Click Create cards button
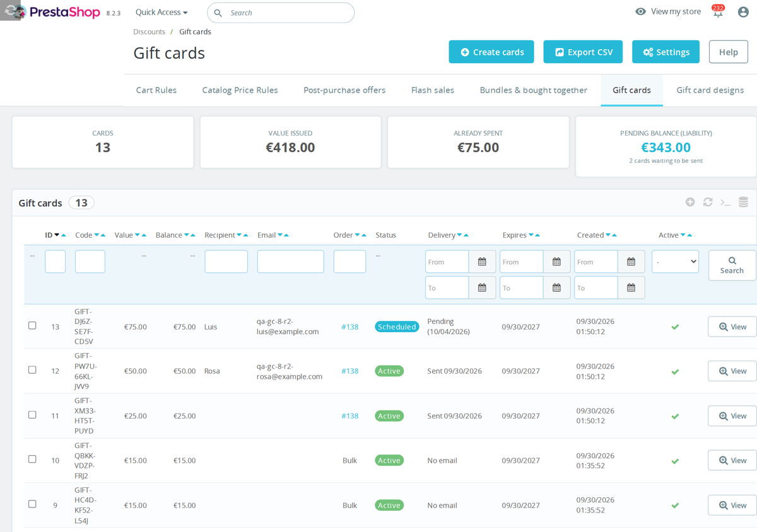The height and width of the screenshot is (532, 757). (491, 52)
